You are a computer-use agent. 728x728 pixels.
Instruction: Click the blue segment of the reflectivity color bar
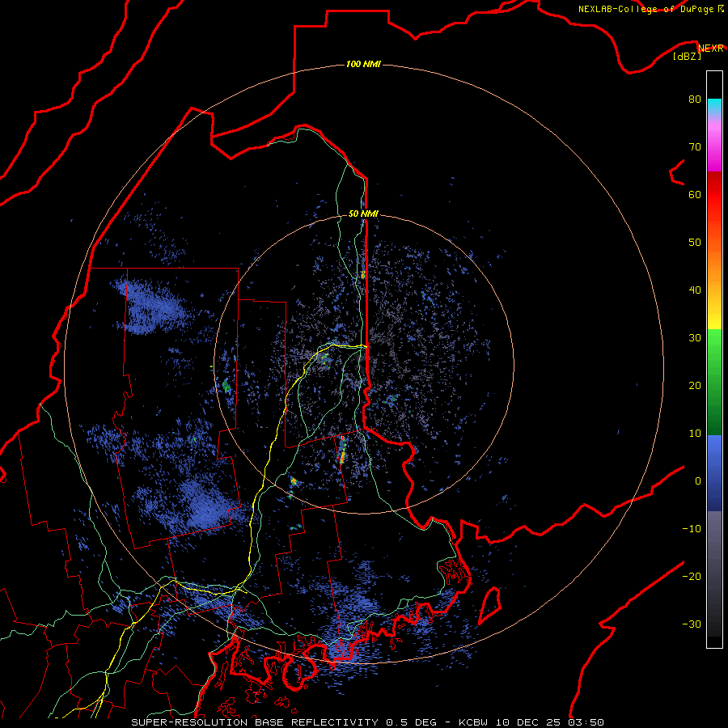[714, 473]
